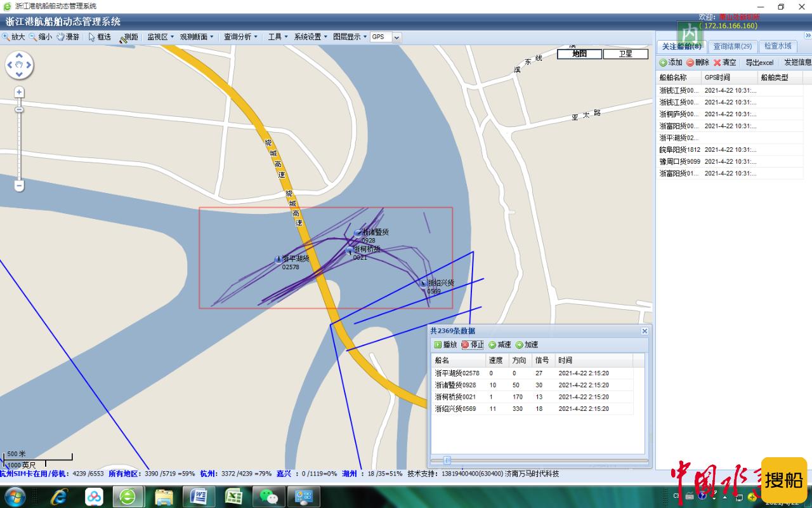
Task: Click the 船名 column header in playback panel
Action: click(459, 361)
